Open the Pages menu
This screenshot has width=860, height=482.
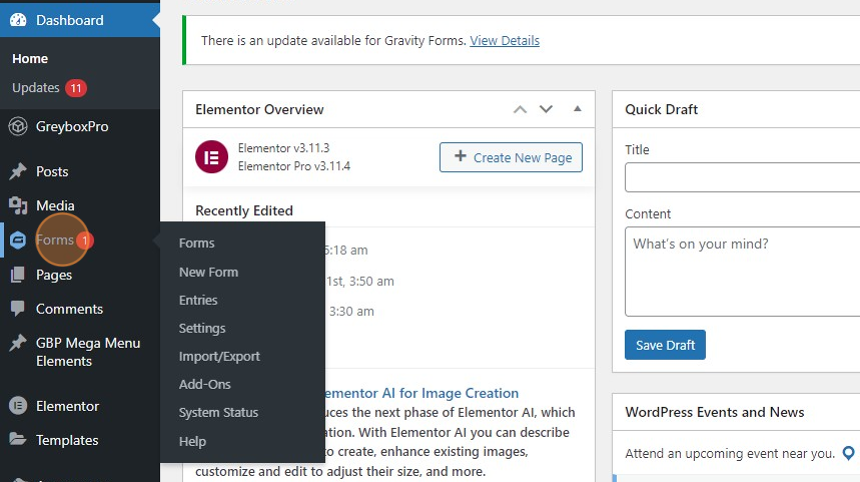click(54, 275)
